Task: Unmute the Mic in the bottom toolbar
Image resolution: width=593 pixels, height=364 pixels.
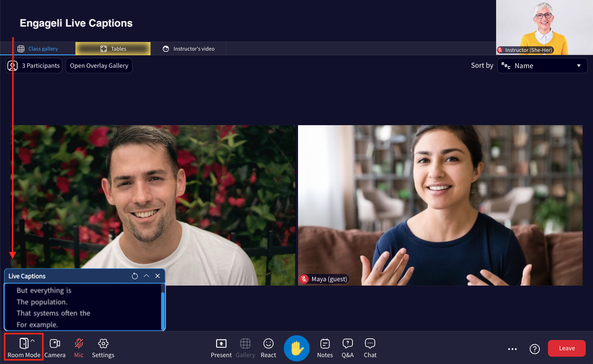Action: pos(78,348)
